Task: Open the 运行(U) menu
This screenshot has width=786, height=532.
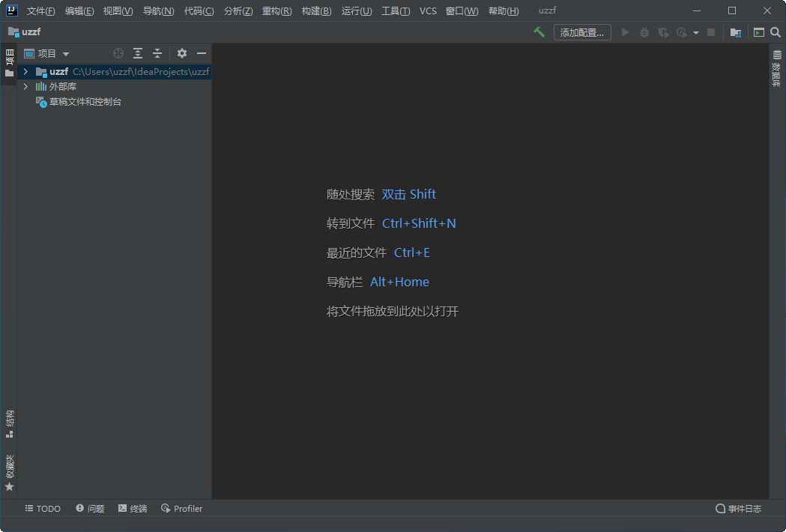Action: [357, 11]
